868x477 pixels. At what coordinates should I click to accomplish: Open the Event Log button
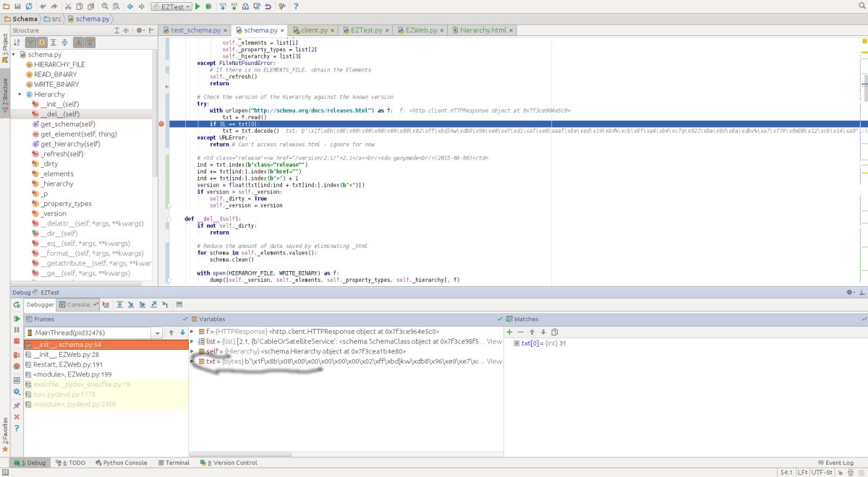click(835, 463)
